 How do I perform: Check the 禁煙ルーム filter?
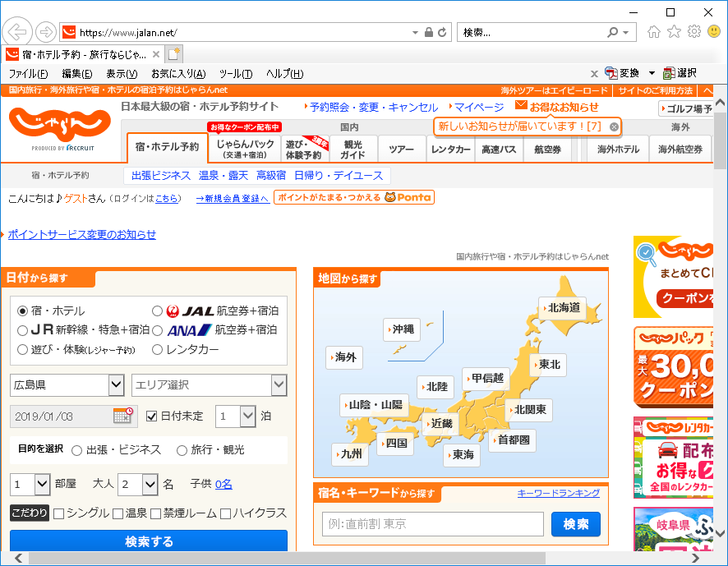pyautogui.click(x=155, y=513)
